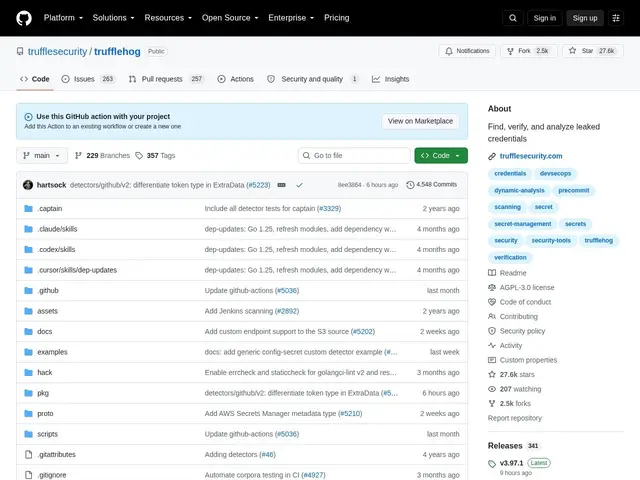Expand the Solutions menu

113,18
